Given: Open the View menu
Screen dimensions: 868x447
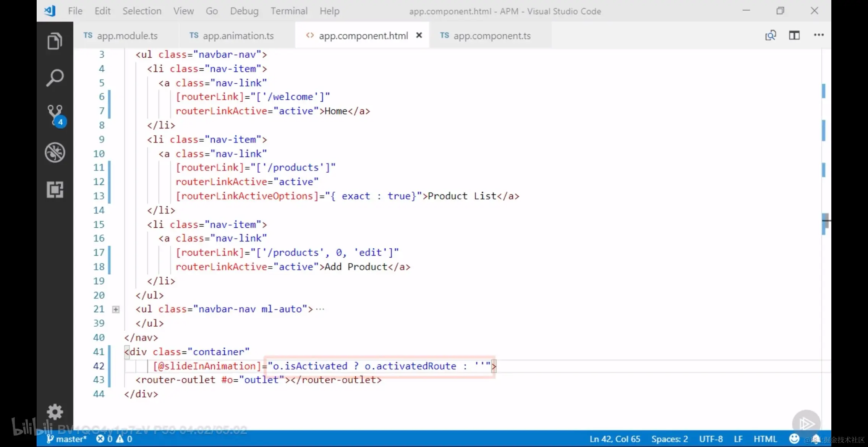Looking at the screenshot, I should pos(183,11).
